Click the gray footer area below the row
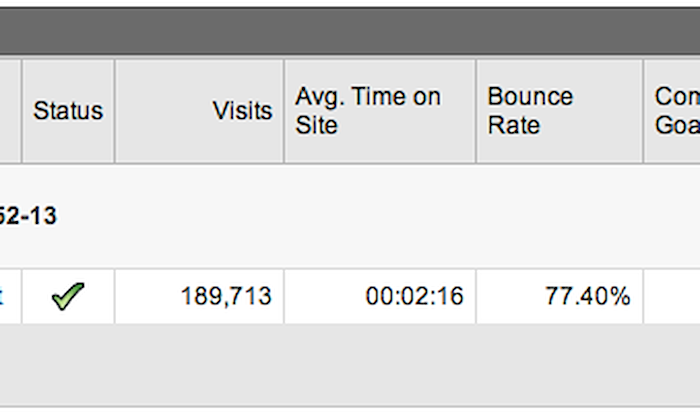Screen dimensions: 700x416 click(x=350, y=365)
